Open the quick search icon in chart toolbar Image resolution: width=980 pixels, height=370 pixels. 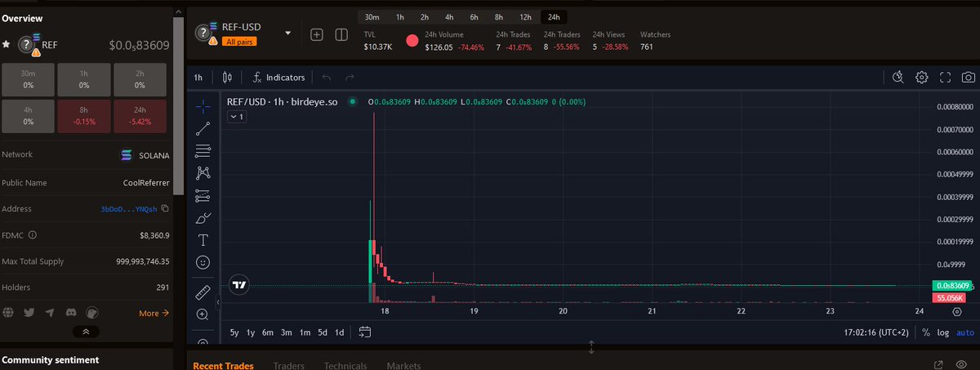(x=898, y=78)
